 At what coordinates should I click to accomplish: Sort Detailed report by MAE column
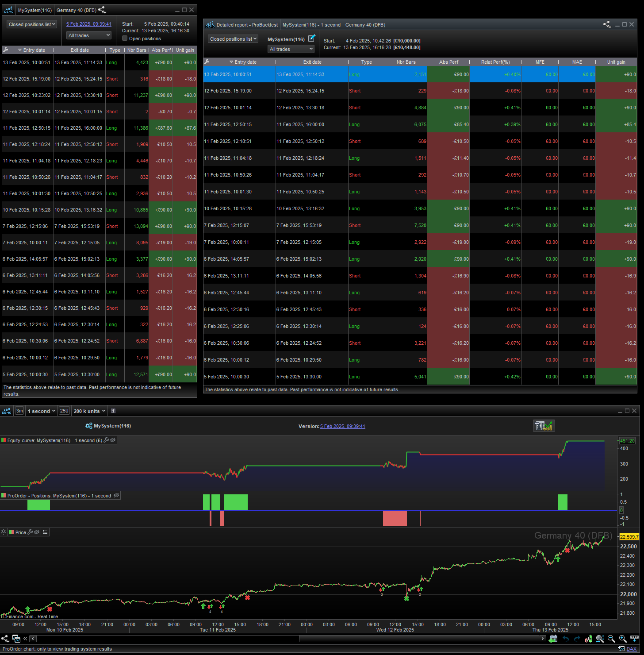[577, 62]
